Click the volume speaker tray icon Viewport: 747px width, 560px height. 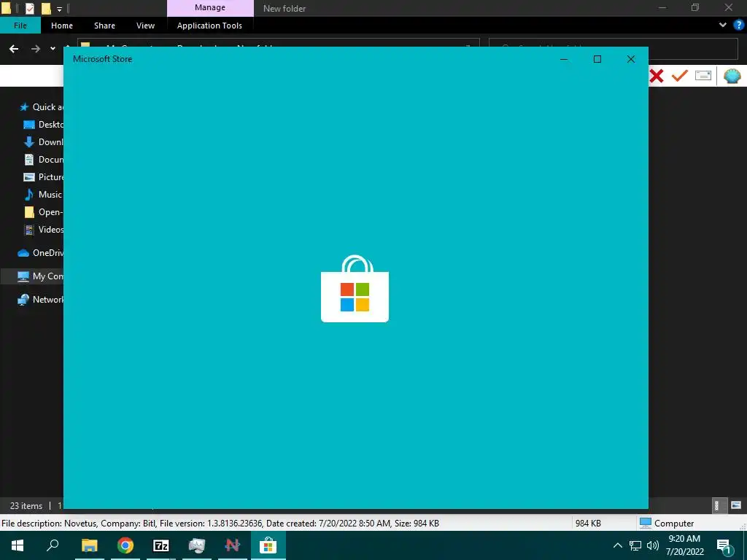click(653, 545)
